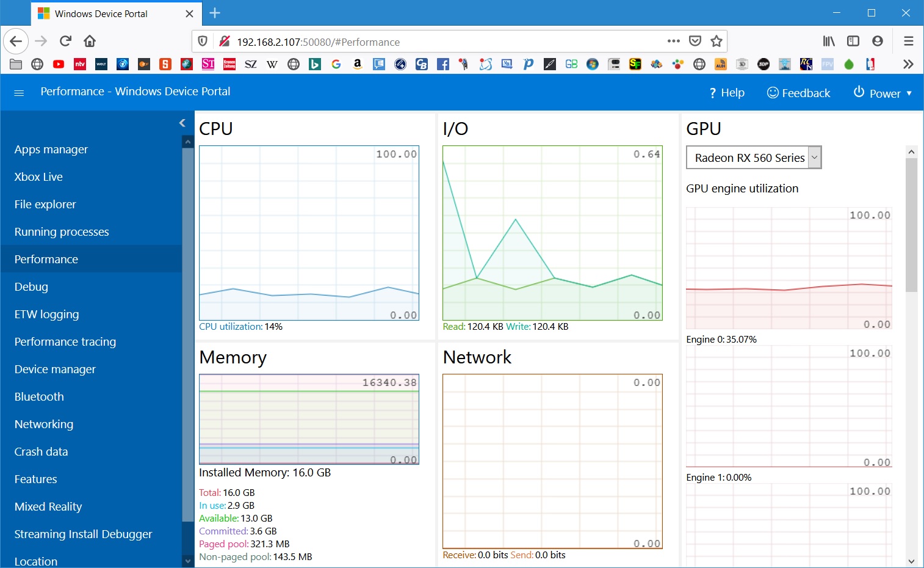
Task: Toggle the browser sidebar view icon
Action: [853, 42]
